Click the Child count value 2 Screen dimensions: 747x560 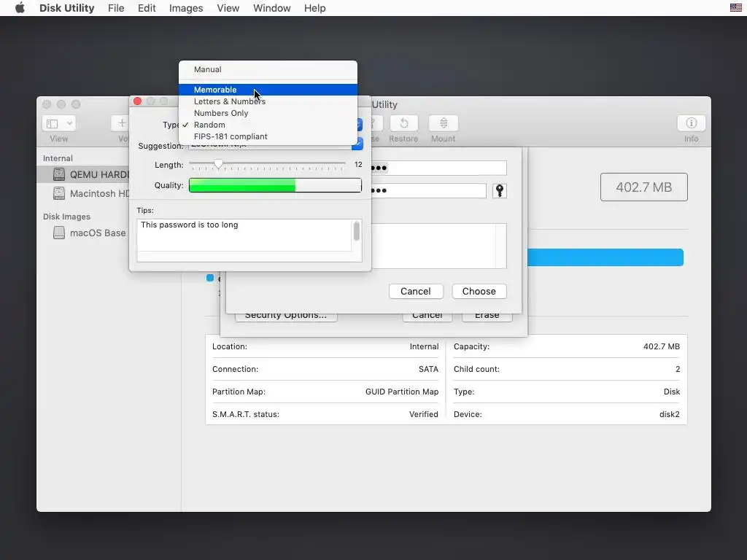pos(678,369)
